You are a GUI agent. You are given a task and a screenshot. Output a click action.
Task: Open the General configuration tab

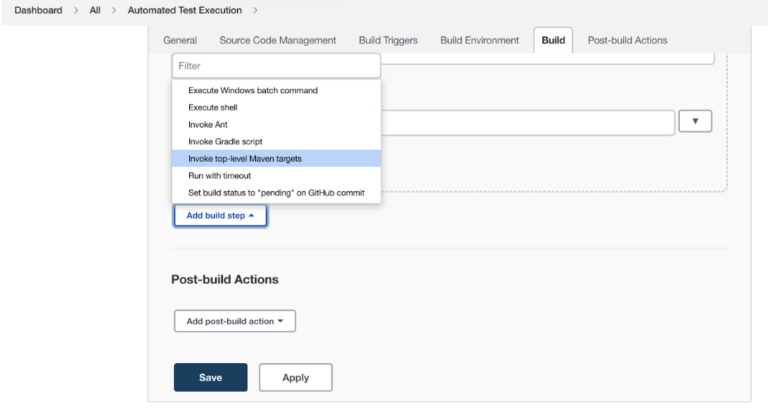tap(180, 40)
